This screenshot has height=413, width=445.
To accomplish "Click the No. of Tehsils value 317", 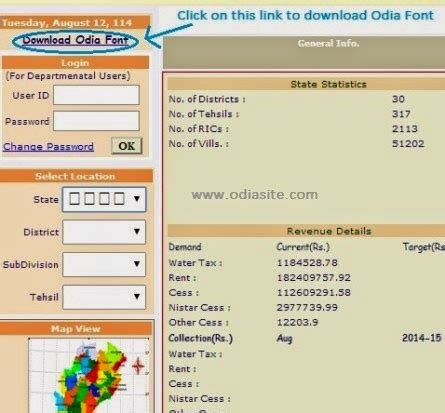I will [x=401, y=114].
